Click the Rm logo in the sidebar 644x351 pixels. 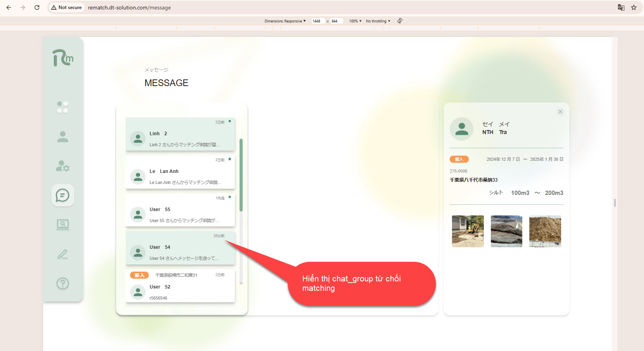pos(63,58)
